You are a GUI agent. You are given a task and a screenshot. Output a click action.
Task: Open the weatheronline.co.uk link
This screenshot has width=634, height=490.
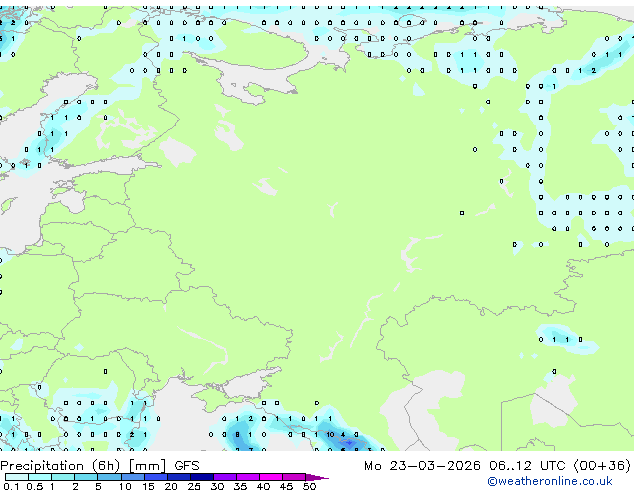coord(550,481)
